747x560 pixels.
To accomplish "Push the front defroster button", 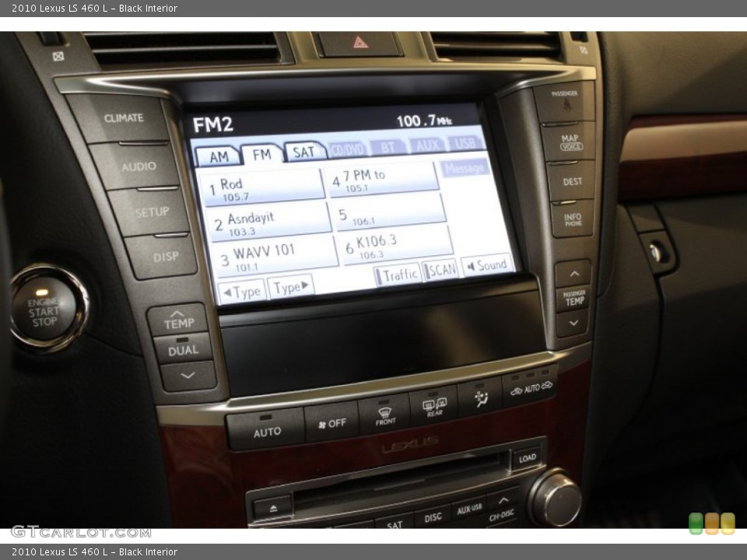I will click(385, 414).
